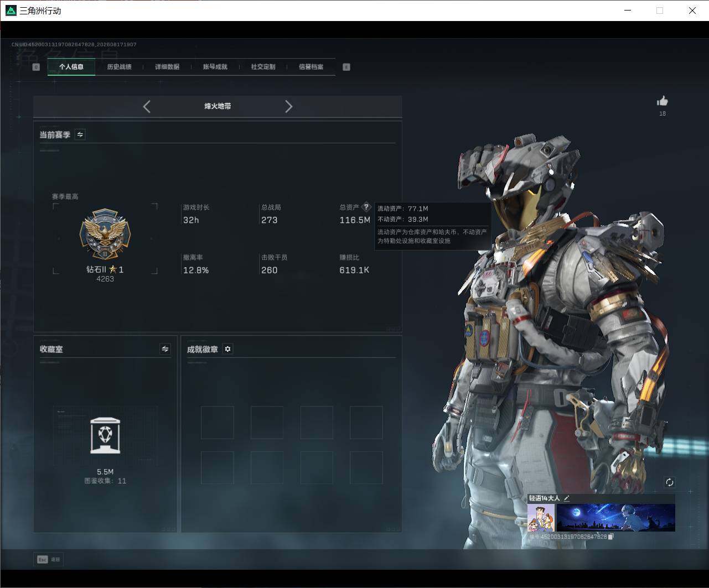Switch to the 详细数据 tab

(x=167, y=67)
